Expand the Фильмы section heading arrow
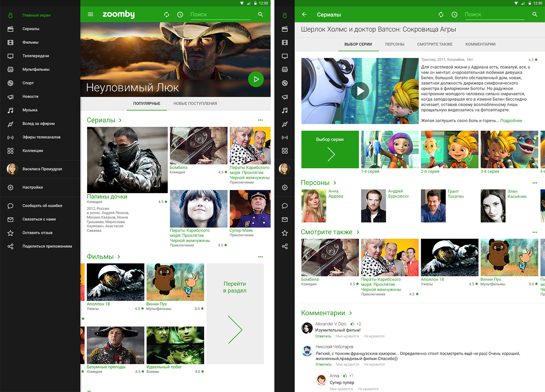The width and height of the screenshot is (545, 392). [x=119, y=257]
